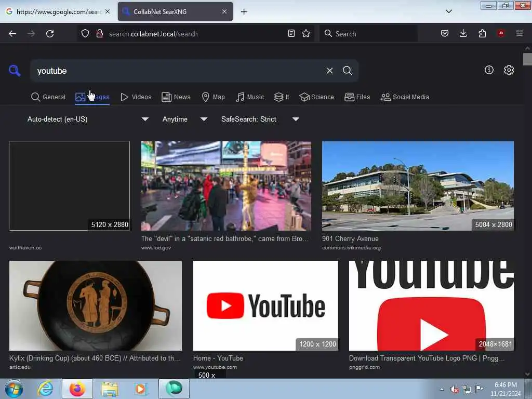This screenshot has width=532, height=399.
Task: Click the wallhaven.cc source text
Action: pyautogui.click(x=25, y=248)
